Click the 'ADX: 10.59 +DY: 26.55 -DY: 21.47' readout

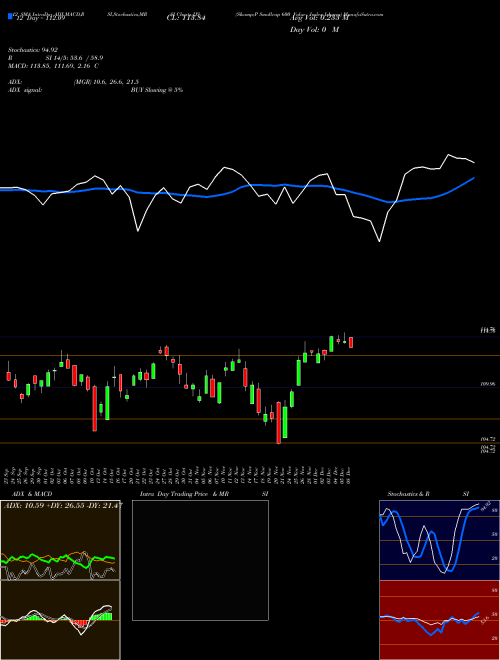(63, 505)
